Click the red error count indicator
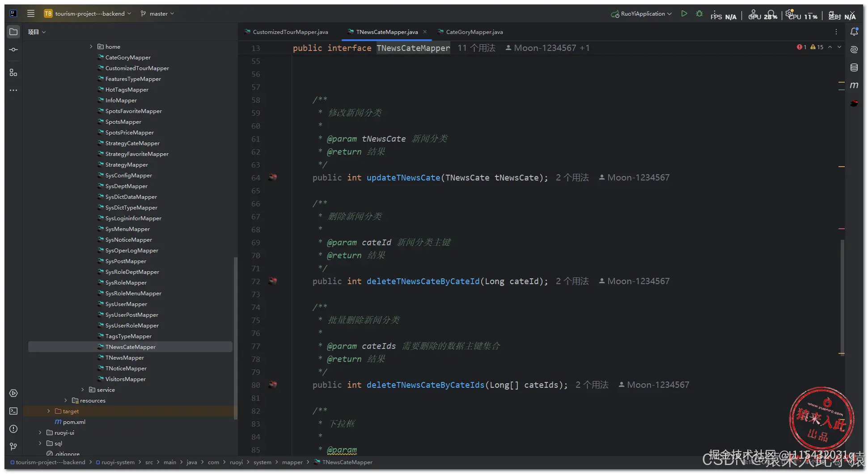The width and height of the screenshot is (868, 474). [x=801, y=47]
